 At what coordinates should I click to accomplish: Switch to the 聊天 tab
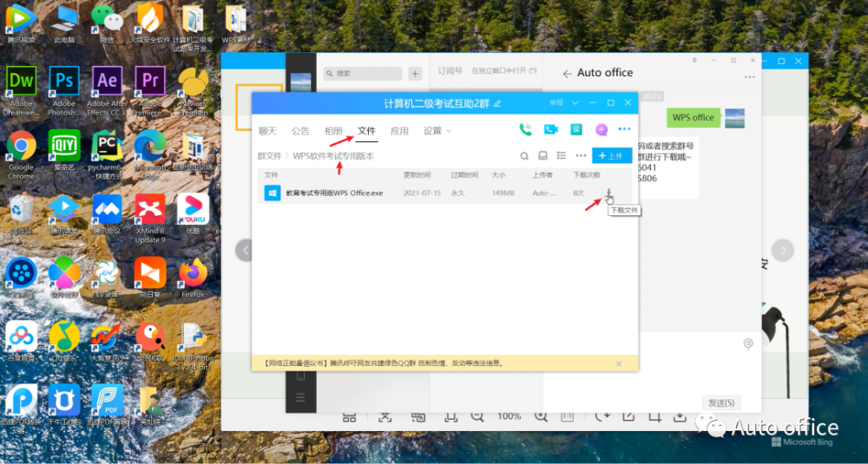[x=267, y=131]
